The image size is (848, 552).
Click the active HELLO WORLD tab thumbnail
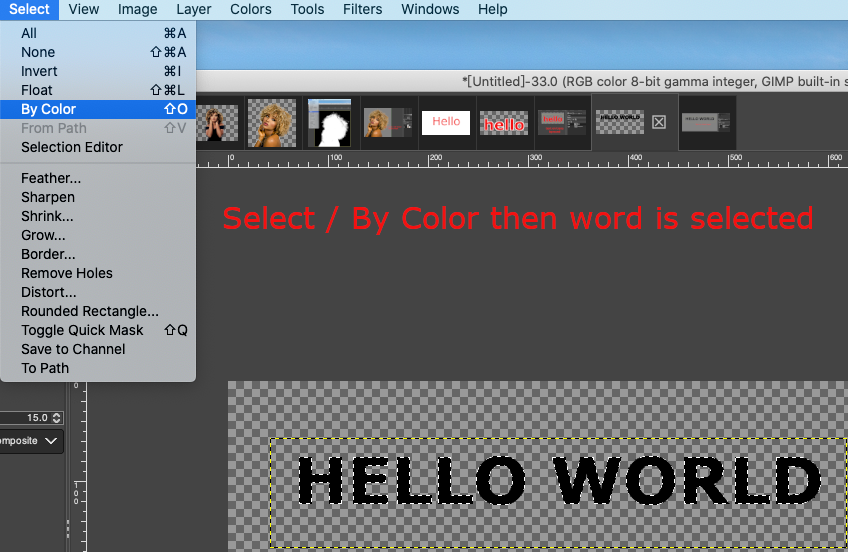tap(619, 122)
